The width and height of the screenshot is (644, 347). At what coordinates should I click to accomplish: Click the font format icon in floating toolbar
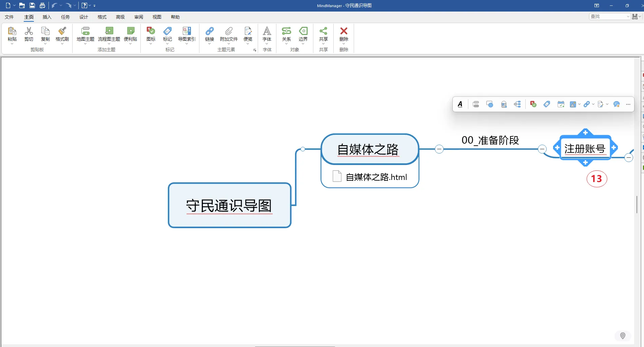460,104
